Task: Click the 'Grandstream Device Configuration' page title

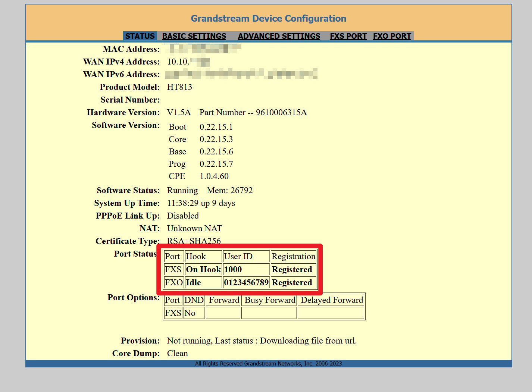Action: (269, 19)
